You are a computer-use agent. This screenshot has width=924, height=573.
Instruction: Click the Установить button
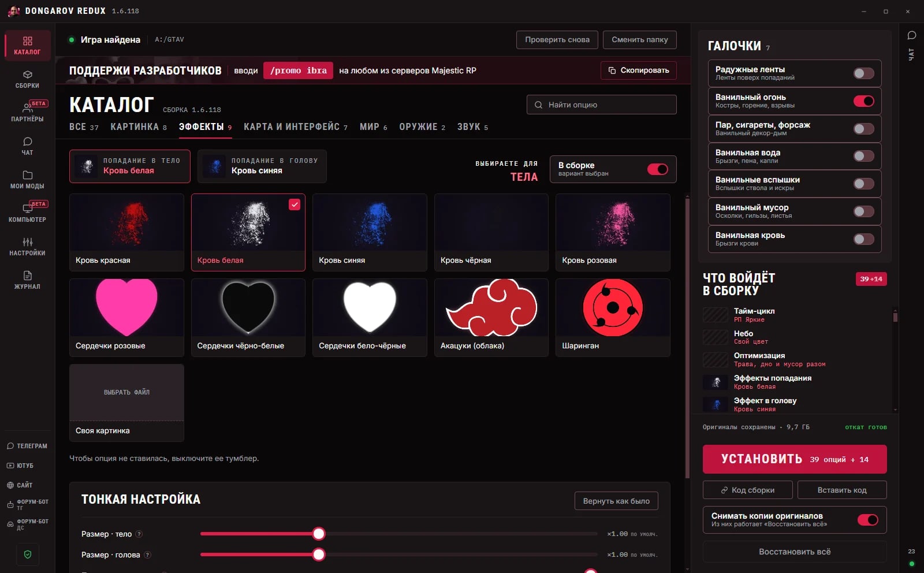pyautogui.click(x=794, y=459)
